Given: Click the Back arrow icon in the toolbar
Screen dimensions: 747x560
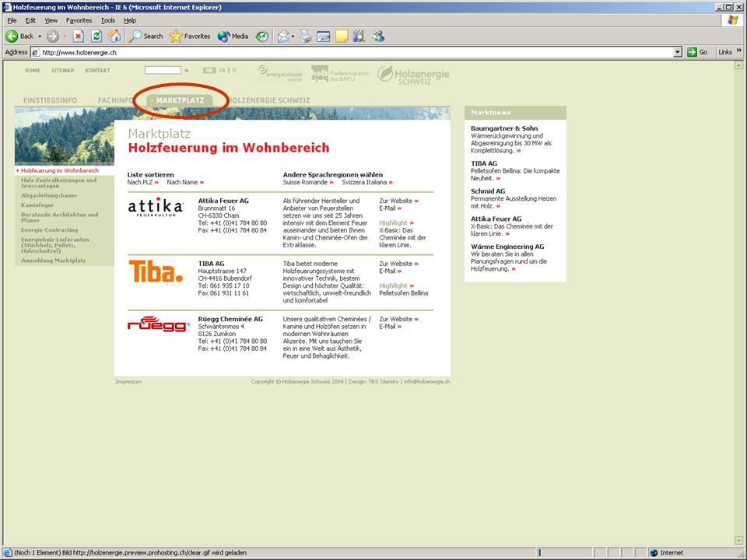Looking at the screenshot, I should [12, 37].
